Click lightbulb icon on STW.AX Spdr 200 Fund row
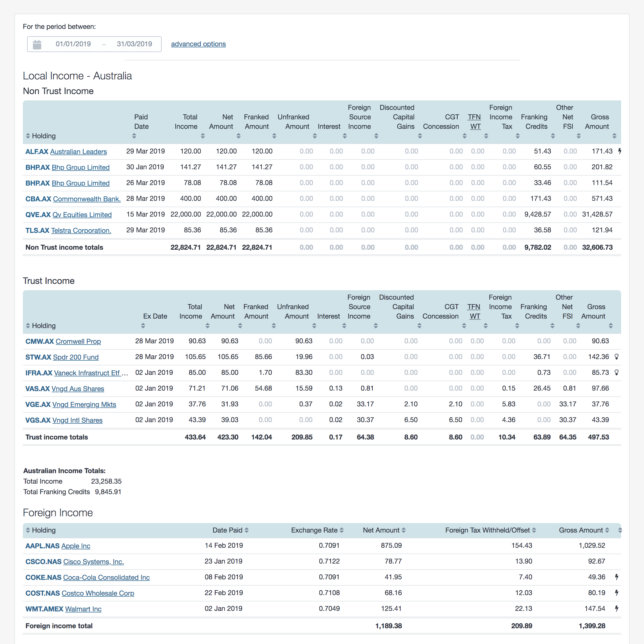Image resolution: width=644 pixels, height=644 pixels. tap(616, 357)
